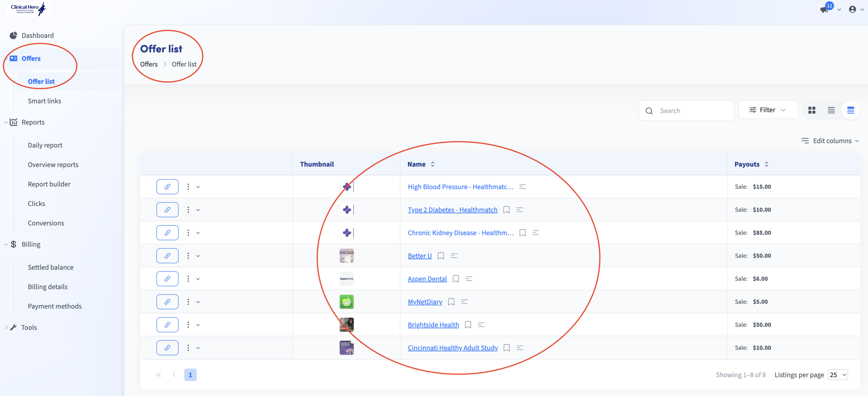Collapse the Reports section in sidebar
The image size is (868, 396).
(x=6, y=122)
